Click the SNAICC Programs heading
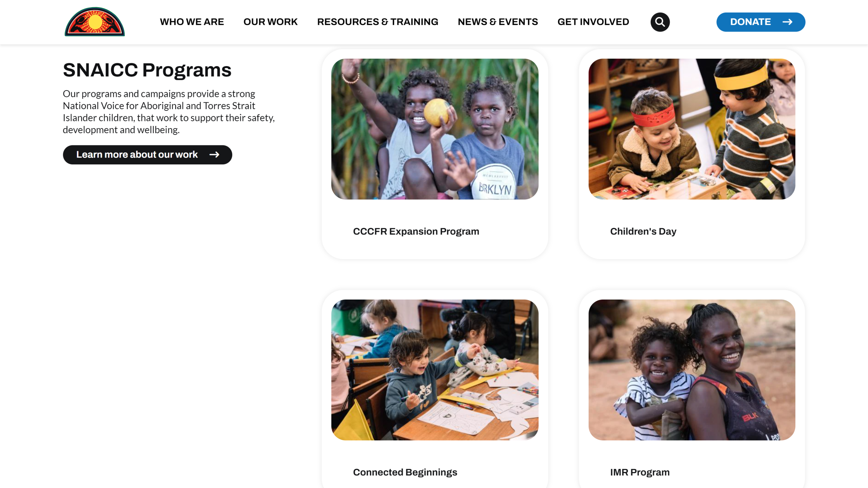The width and height of the screenshot is (868, 488). click(147, 70)
